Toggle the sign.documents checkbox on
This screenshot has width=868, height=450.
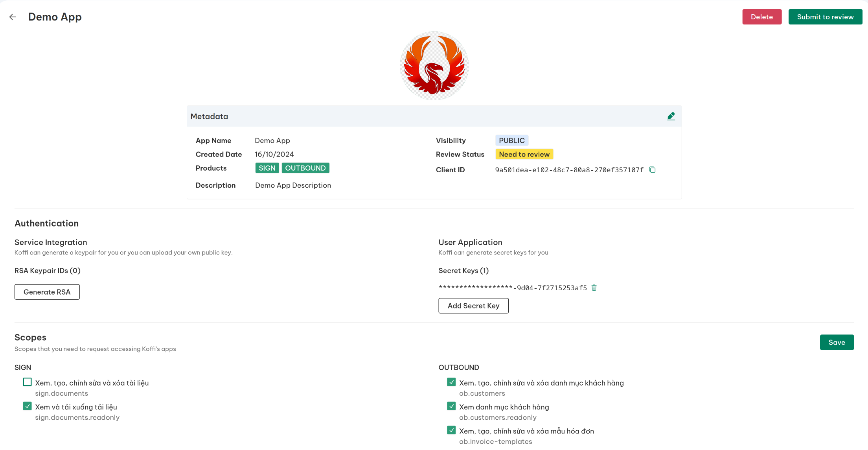27,382
